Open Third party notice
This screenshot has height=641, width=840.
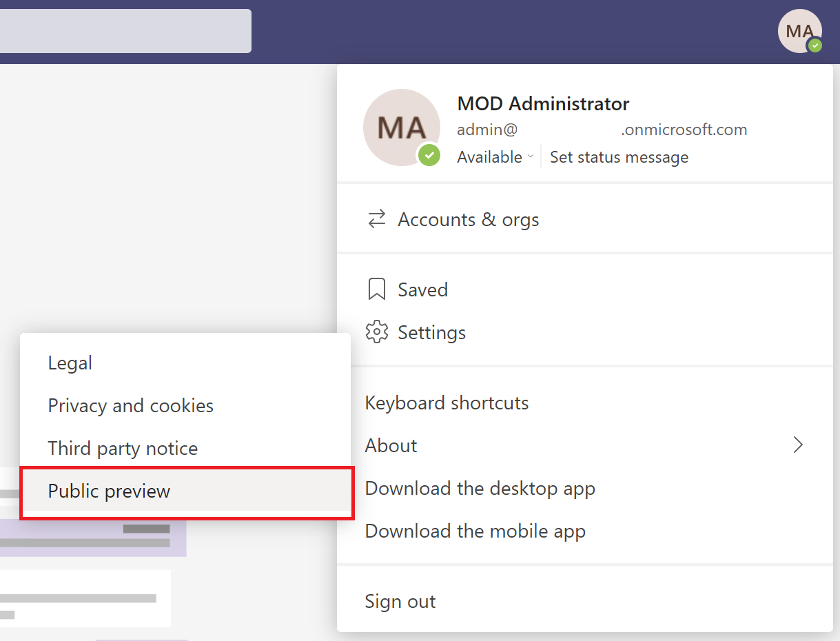click(185, 449)
